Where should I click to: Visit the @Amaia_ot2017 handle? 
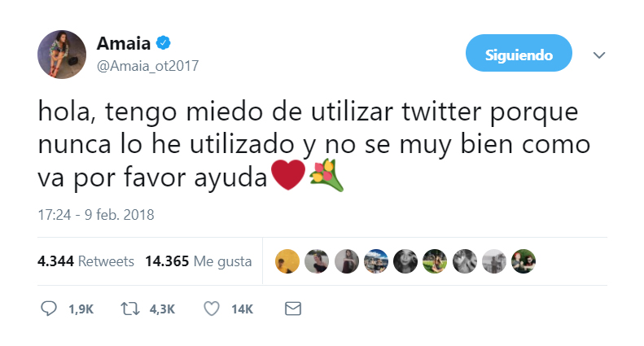147,66
